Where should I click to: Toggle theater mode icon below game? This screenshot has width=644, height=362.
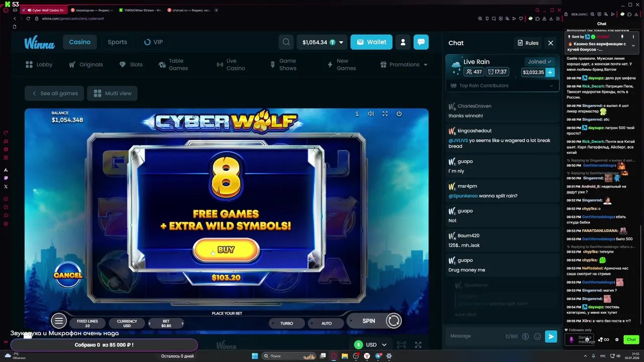[401, 344]
